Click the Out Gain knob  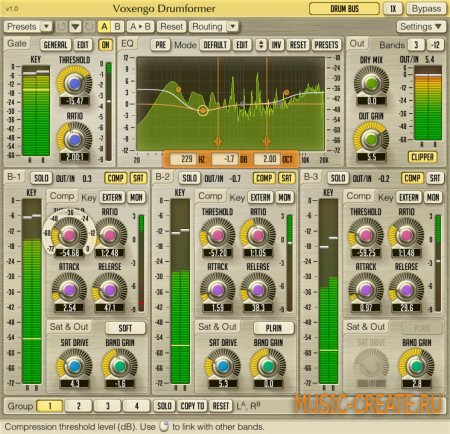tap(371, 139)
